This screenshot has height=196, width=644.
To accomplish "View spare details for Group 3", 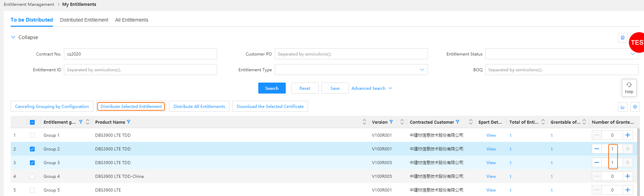I will point(491,163).
